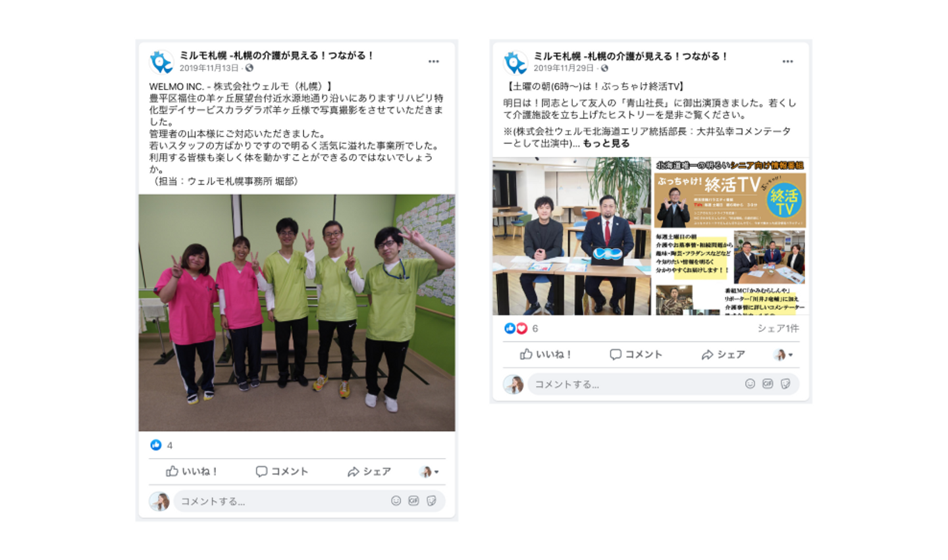Click シェア button under the right post
This screenshot has height=560, width=948.
click(x=723, y=354)
